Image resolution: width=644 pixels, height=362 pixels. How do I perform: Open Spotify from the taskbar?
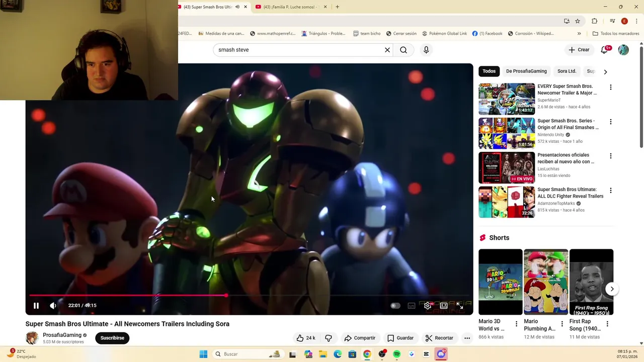pos(396,354)
